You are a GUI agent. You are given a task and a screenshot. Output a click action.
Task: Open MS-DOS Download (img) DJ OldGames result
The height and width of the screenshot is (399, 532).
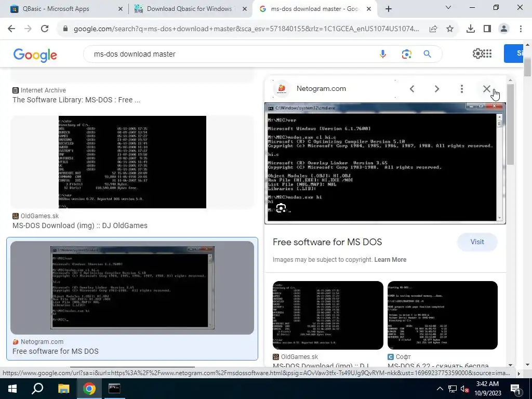pos(79,225)
